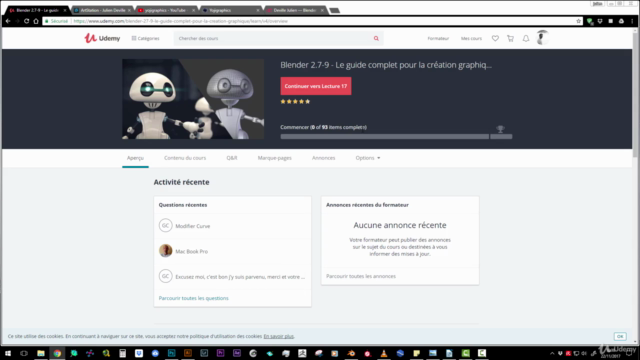The height and width of the screenshot is (360, 640).
Task: Open the Annonces tab
Action: pos(323,158)
